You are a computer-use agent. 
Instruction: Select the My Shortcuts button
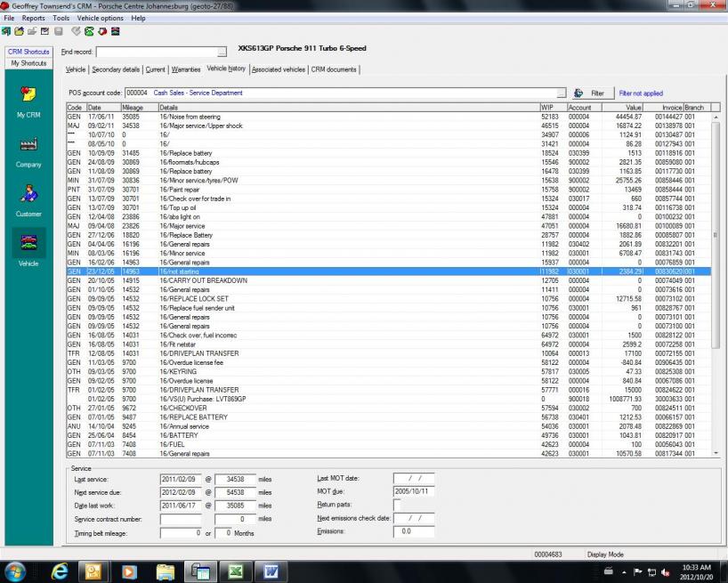tap(28, 63)
